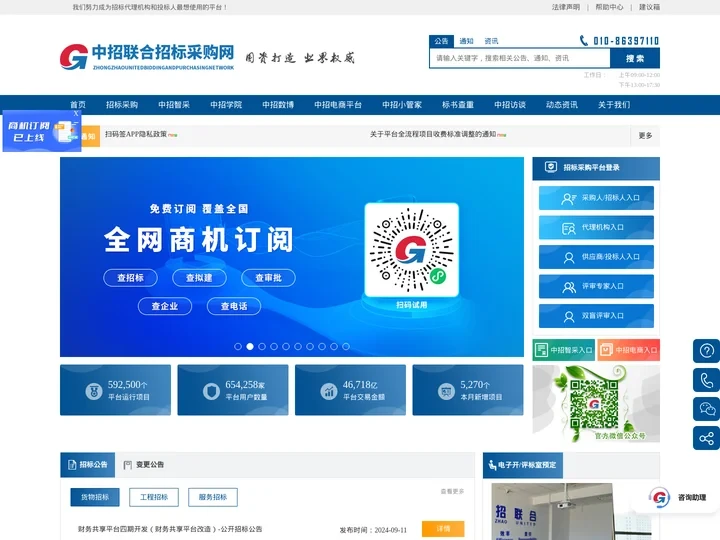Click the shield icon in login panel header
This screenshot has width=720, height=540.
tap(551, 167)
